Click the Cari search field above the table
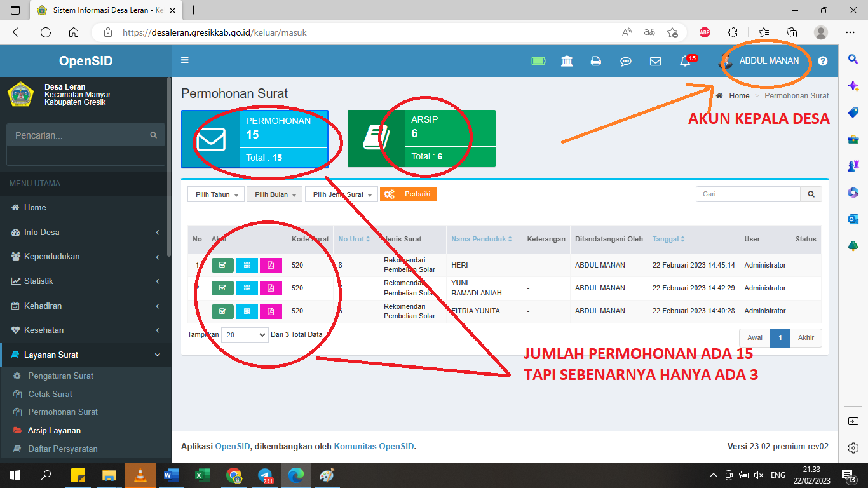 click(x=748, y=194)
